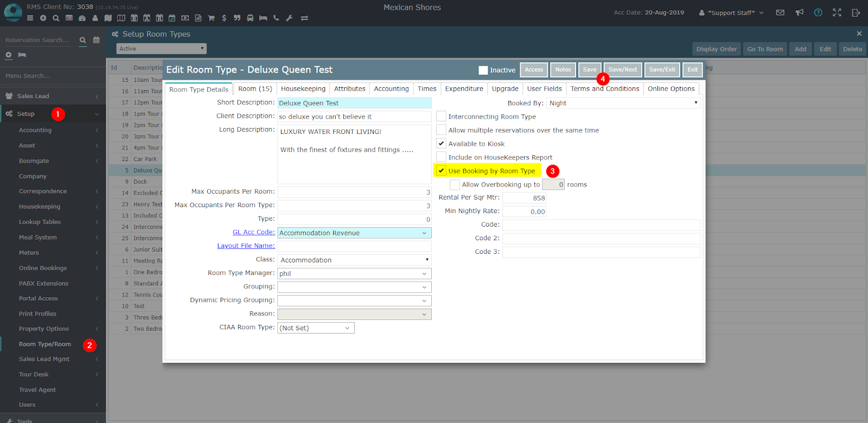Click the magnifier search icon in top toolbar
The height and width of the screenshot is (423, 868).
pyautogui.click(x=56, y=18)
